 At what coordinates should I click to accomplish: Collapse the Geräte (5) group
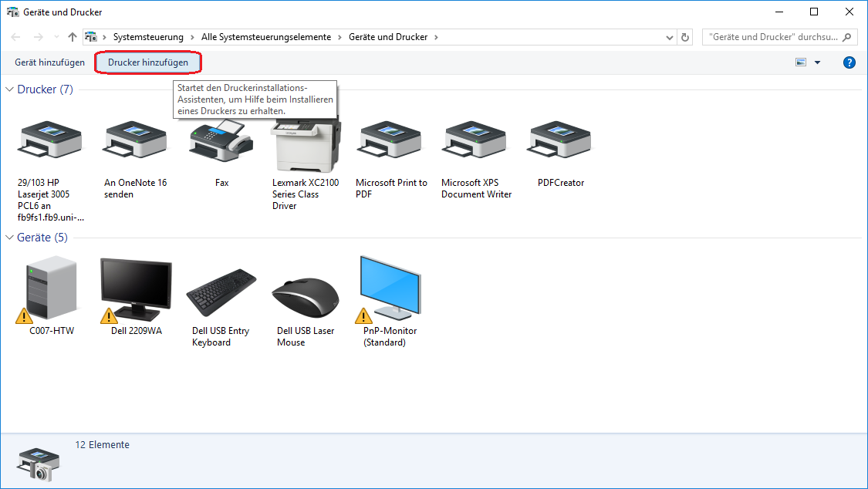tap(10, 238)
